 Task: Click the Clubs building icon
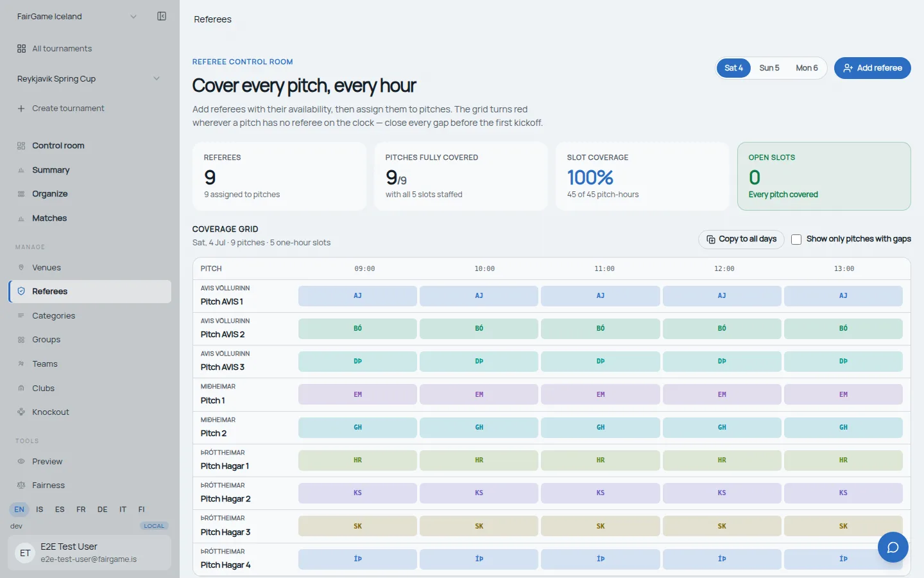pyautogui.click(x=21, y=389)
